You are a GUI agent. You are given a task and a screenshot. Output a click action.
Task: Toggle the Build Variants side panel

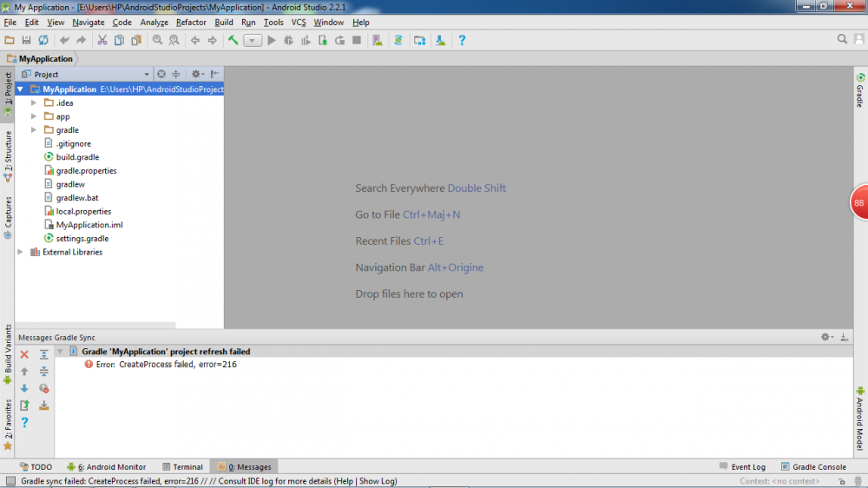click(x=8, y=354)
